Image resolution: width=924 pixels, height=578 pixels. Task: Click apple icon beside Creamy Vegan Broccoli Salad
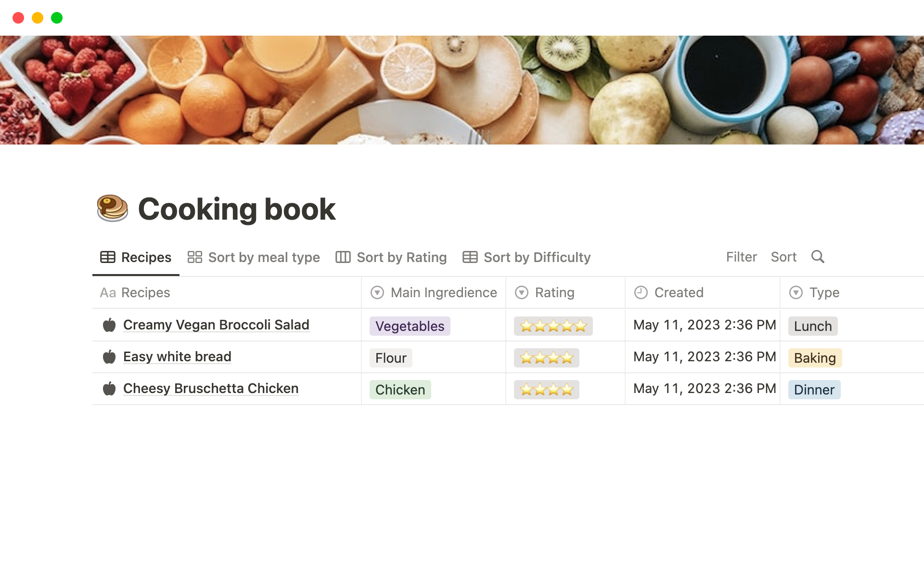[x=109, y=325]
